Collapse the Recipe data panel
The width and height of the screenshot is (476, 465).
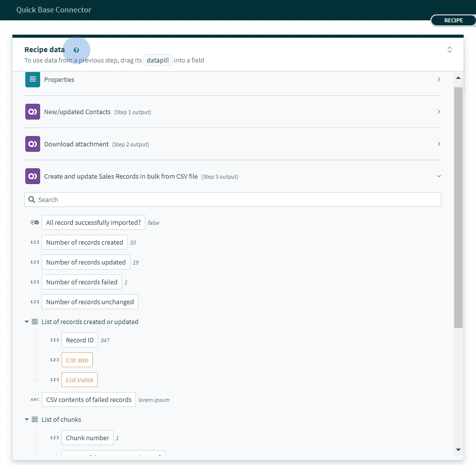click(449, 50)
